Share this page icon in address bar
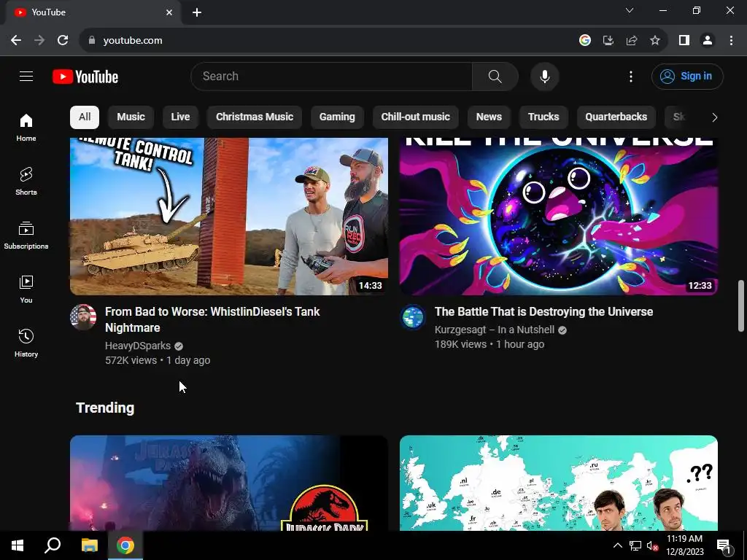The width and height of the screenshot is (747, 560). [x=632, y=41]
